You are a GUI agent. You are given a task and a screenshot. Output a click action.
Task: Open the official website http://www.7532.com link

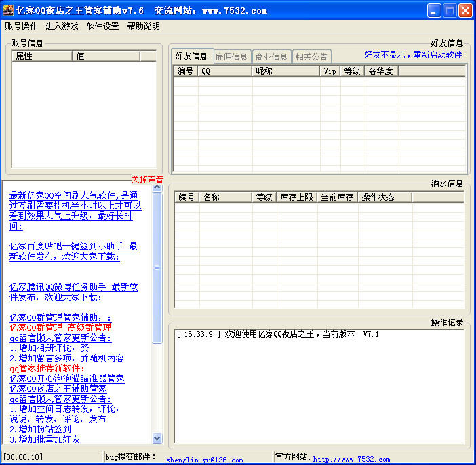point(351,459)
